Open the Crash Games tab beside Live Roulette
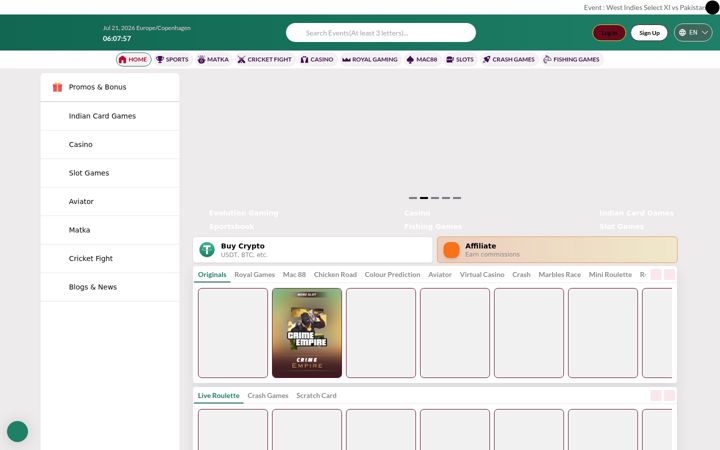Viewport: 720px width, 450px height. (x=268, y=396)
